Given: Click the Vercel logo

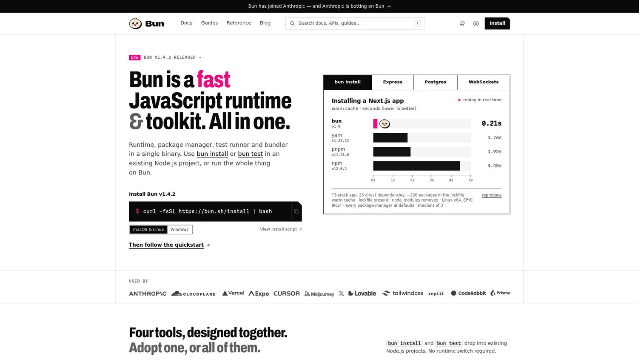Looking at the screenshot, I should 233,293.
